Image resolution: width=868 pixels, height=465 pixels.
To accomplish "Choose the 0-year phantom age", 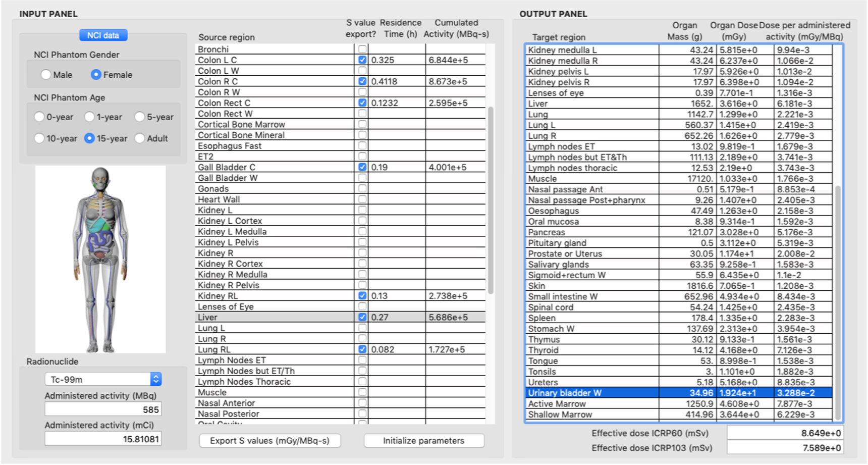I will coord(39,117).
